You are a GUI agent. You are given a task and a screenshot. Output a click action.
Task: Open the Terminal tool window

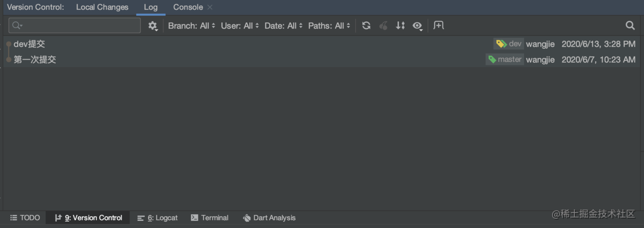tap(210, 218)
